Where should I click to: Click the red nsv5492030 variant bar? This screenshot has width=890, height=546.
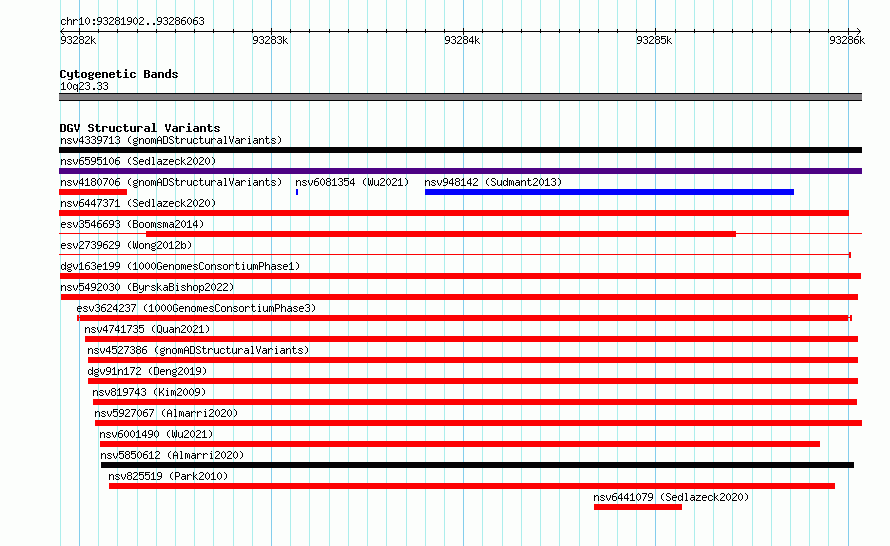click(459, 297)
